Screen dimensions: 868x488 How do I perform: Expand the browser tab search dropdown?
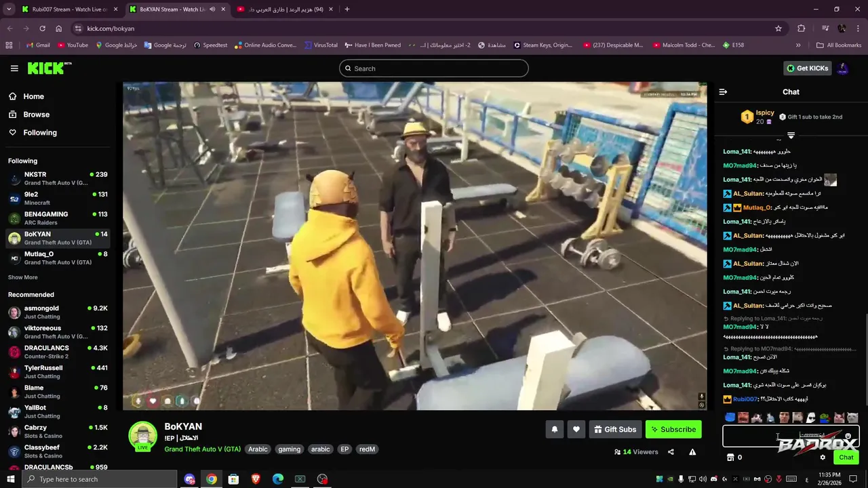point(9,9)
